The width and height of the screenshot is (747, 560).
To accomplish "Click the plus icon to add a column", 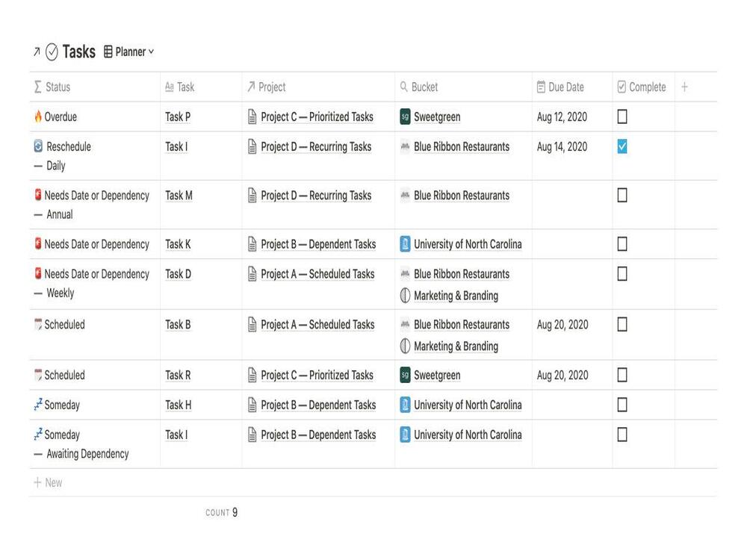I will tap(684, 87).
